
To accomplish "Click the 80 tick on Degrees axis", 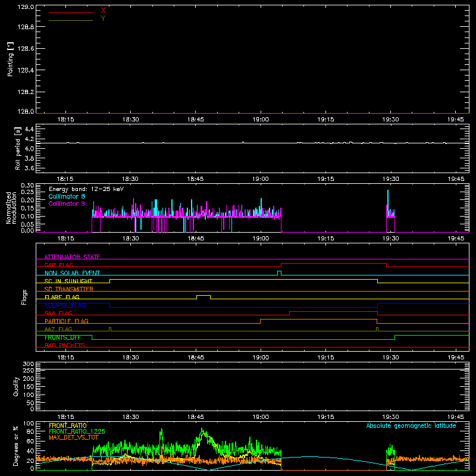I will pos(30,431).
